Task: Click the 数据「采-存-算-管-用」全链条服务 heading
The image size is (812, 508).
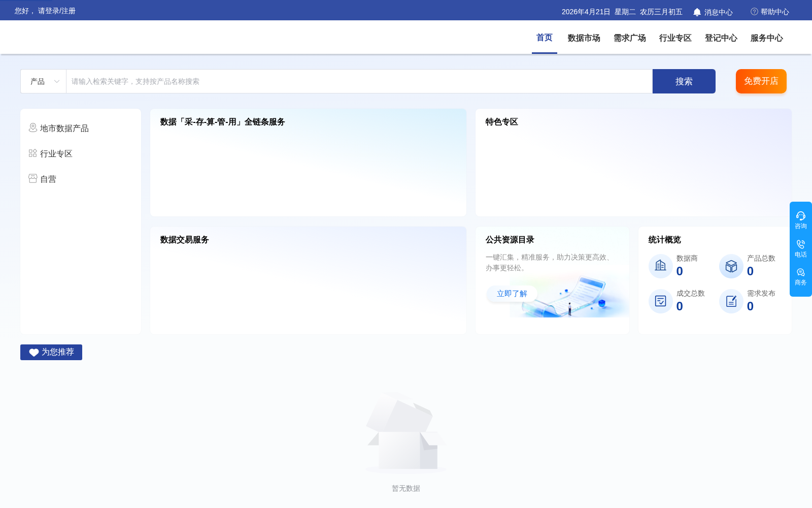Action: [223, 122]
